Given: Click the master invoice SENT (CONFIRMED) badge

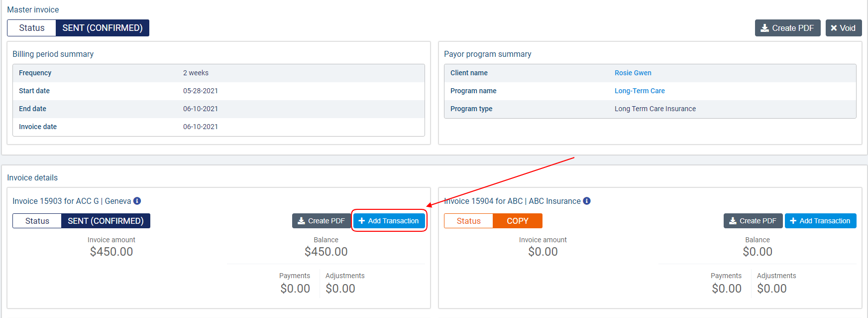Looking at the screenshot, I should [x=103, y=28].
